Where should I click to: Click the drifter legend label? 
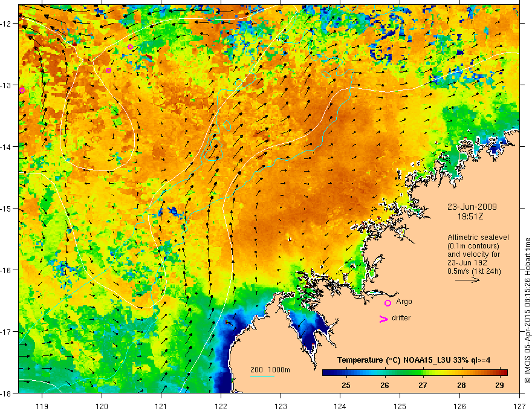click(401, 318)
